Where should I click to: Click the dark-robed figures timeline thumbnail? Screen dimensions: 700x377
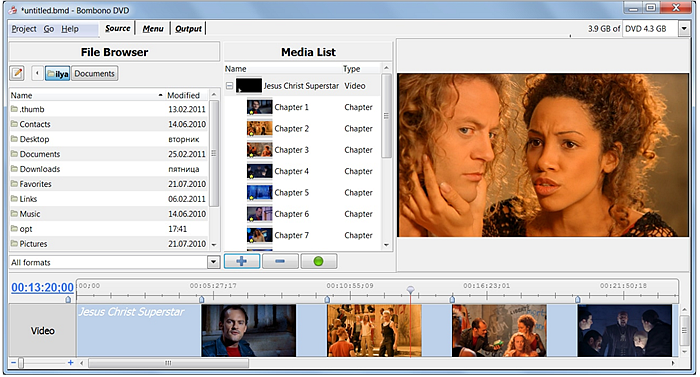(625, 331)
